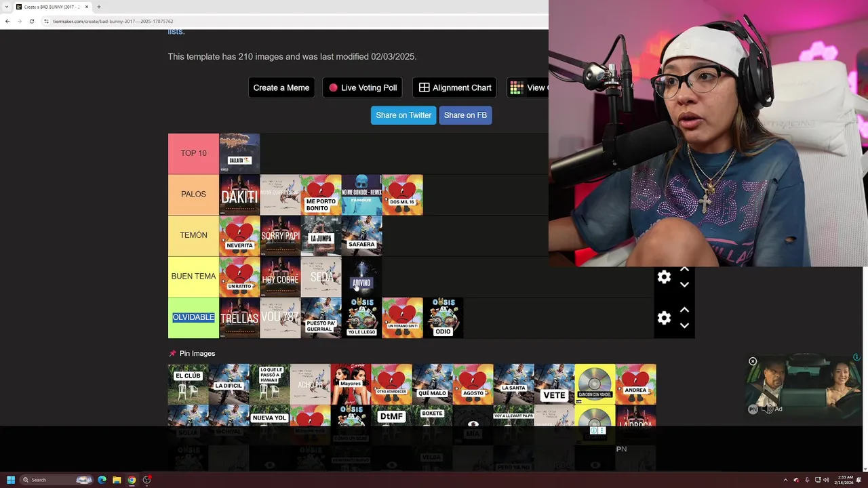Select the PALOS tier label
Screen dimensions: 868x488
coord(193,195)
